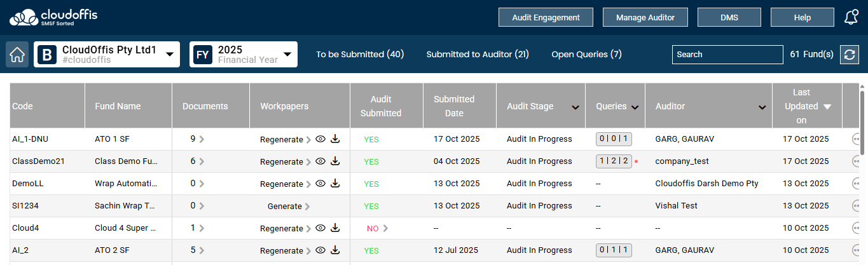Click eye icon for AI_2 workpapers

(320, 250)
